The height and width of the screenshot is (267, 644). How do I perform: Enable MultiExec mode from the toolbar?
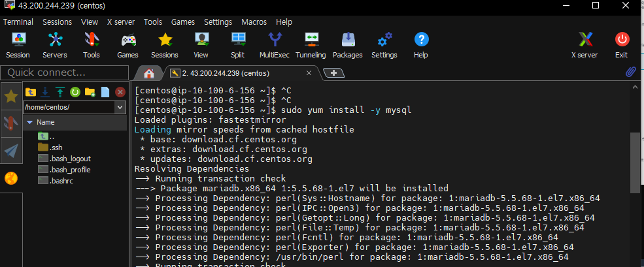coord(275,45)
